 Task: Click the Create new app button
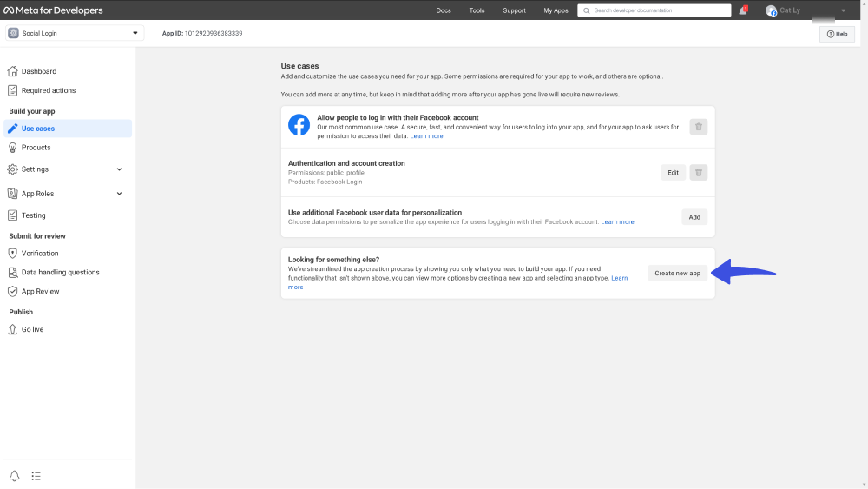[678, 273]
